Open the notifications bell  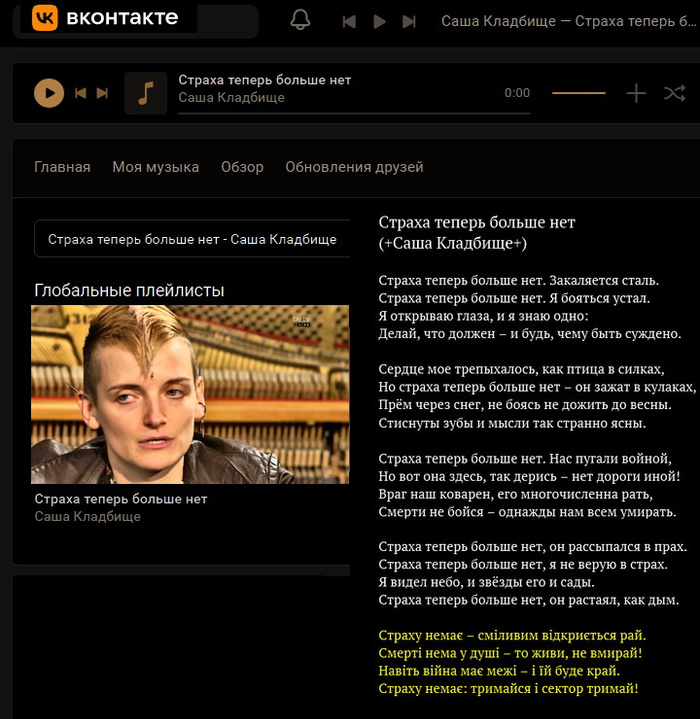tap(300, 20)
